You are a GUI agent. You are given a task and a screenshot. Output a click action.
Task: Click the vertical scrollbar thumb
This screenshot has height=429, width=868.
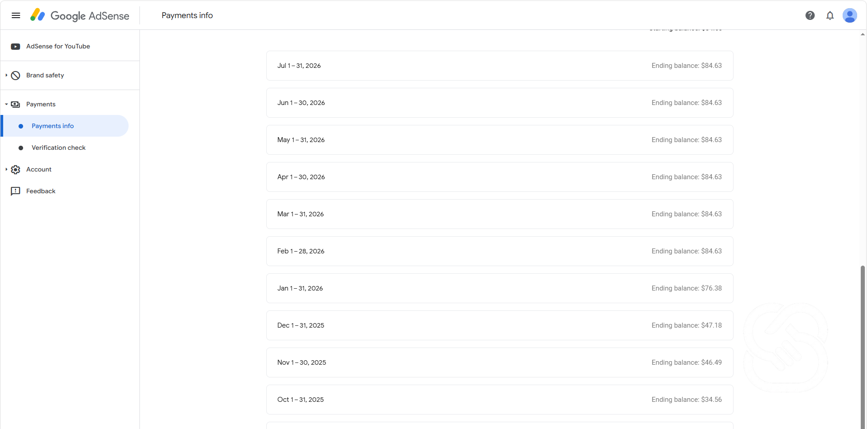tap(863, 347)
